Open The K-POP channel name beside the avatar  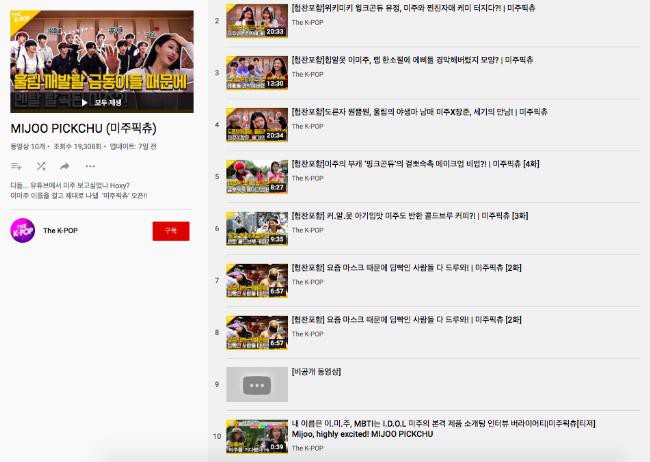pos(61,231)
